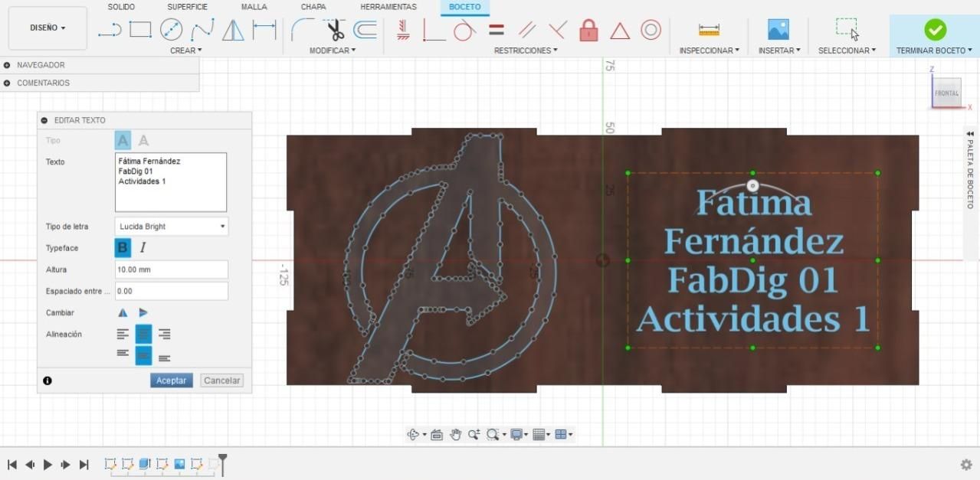Open the Modificar dropdown menu
This screenshot has height=480, width=980.
pyautogui.click(x=333, y=51)
